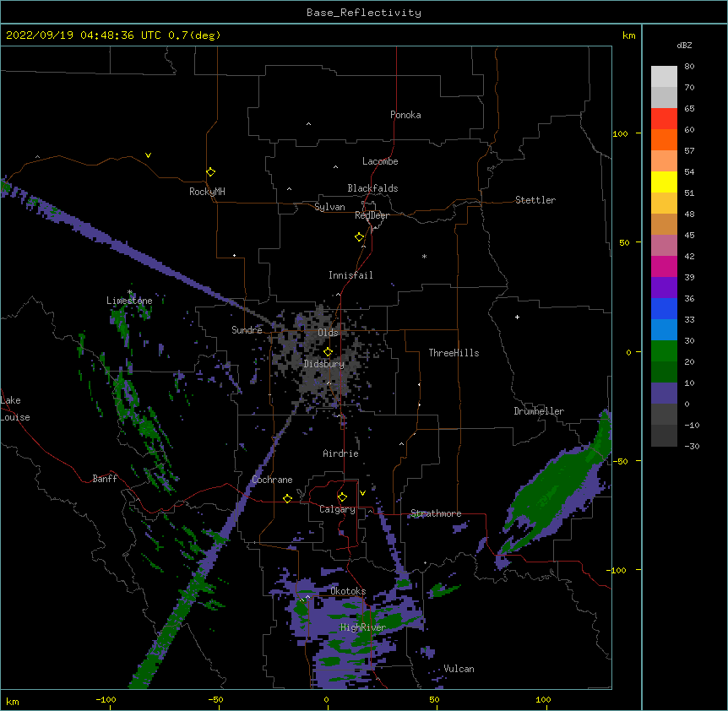Click the Lacombe city label
Viewport: 728px width, 711px height.
[380, 161]
